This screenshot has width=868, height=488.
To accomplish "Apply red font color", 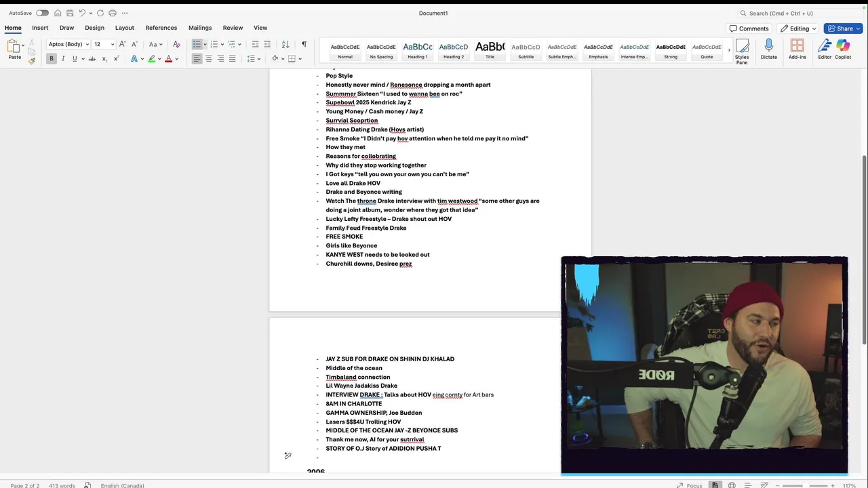I will 169,59.
